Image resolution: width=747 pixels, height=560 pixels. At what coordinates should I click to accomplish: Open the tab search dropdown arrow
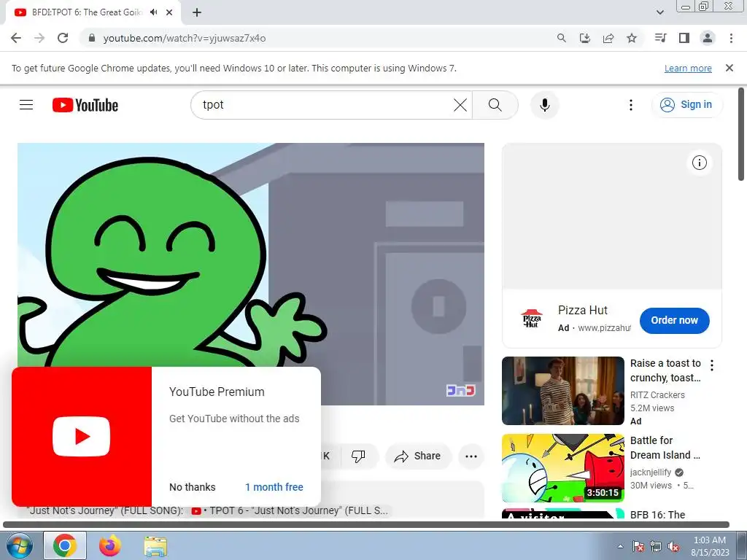659,12
